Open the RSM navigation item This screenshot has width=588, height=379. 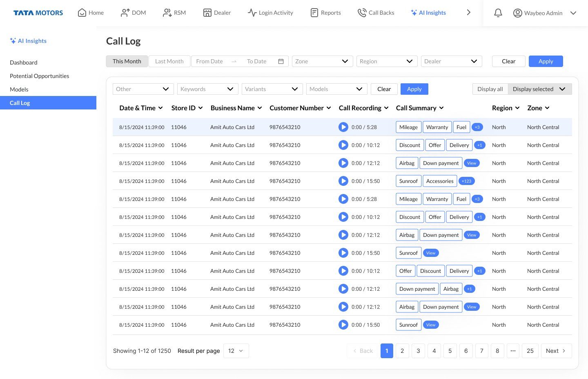pyautogui.click(x=174, y=13)
